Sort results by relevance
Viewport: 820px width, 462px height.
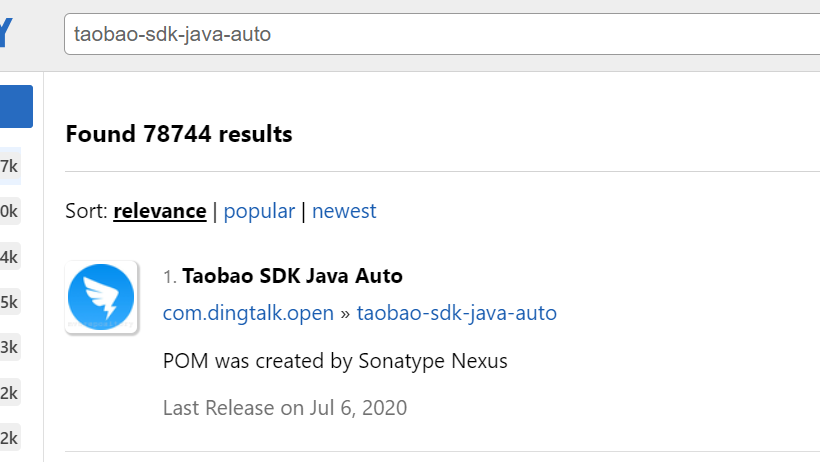(x=160, y=211)
